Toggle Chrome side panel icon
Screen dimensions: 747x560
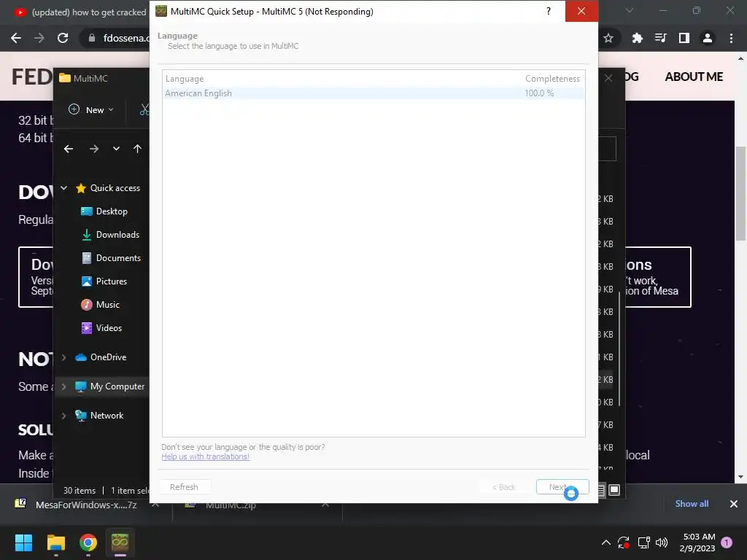pos(684,38)
